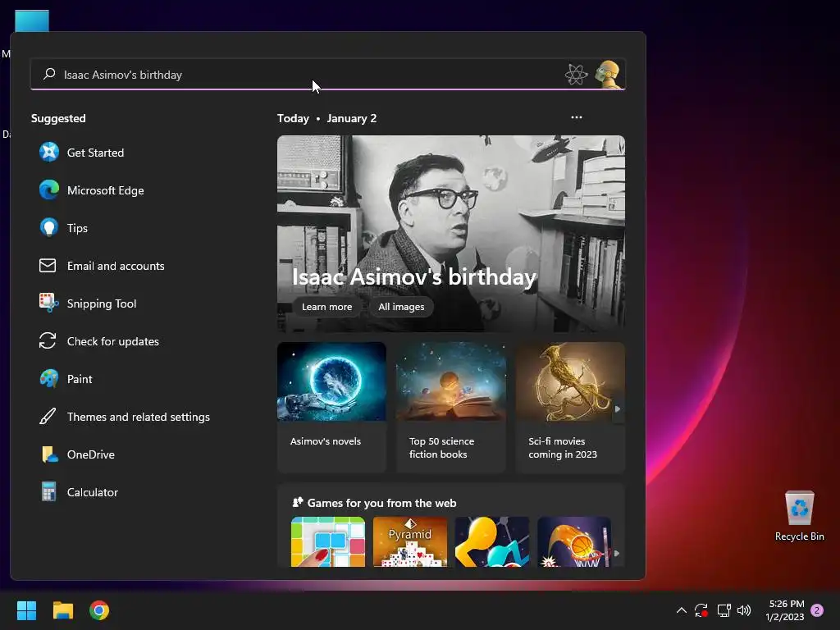This screenshot has width=840, height=630.
Task: Advance games row with right arrow
Action: 617,553
